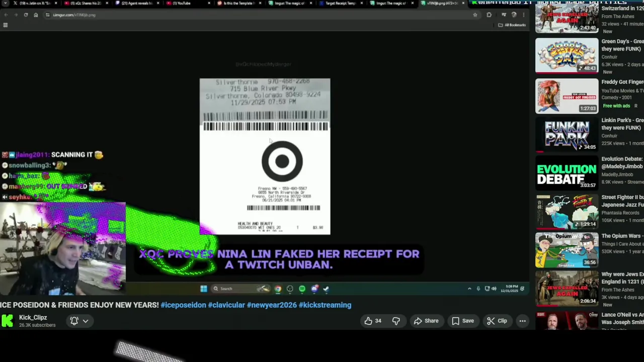Screen dimensions: 644x362
Task: Like the Ice Poseidon video
Action: (x=372, y=321)
